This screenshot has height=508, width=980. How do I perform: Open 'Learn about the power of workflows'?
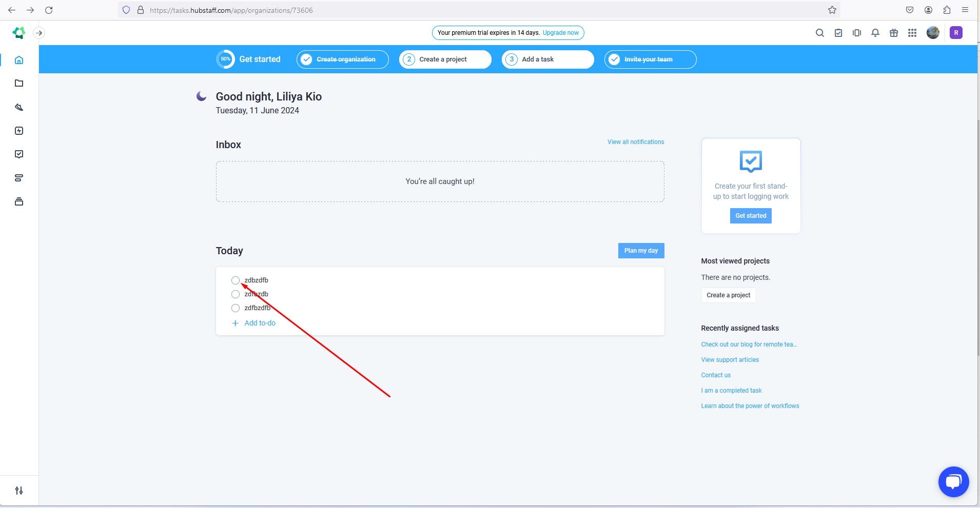750,406
